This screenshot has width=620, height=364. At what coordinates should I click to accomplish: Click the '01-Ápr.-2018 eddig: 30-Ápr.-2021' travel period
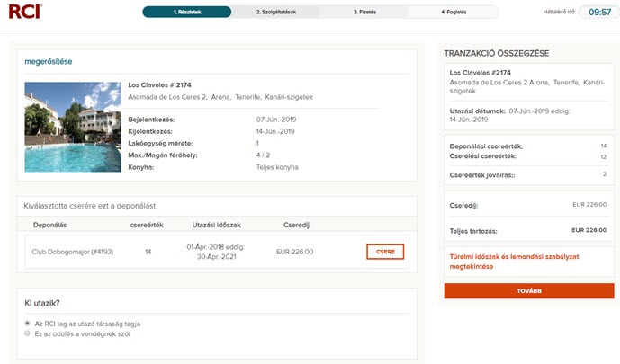(216, 252)
